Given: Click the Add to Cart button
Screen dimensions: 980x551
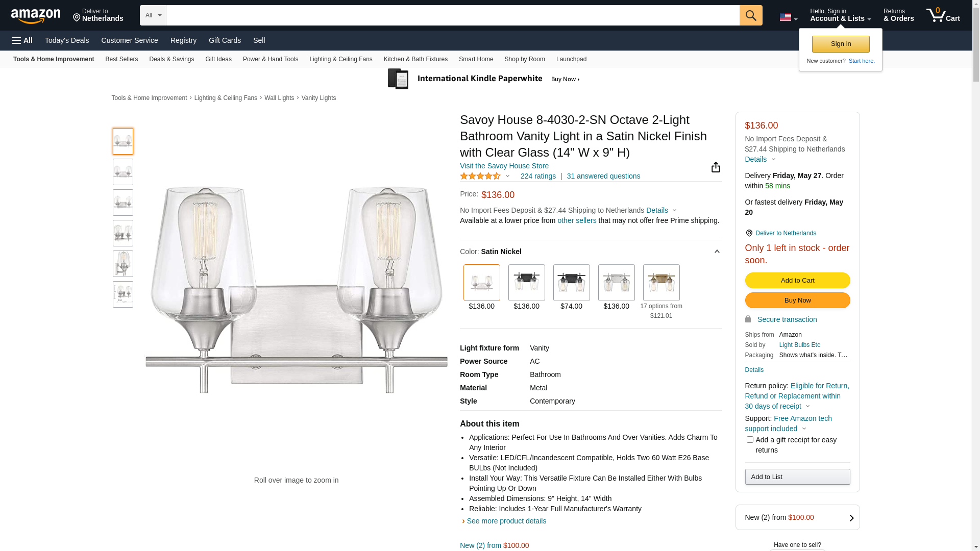Looking at the screenshot, I should tap(797, 280).
